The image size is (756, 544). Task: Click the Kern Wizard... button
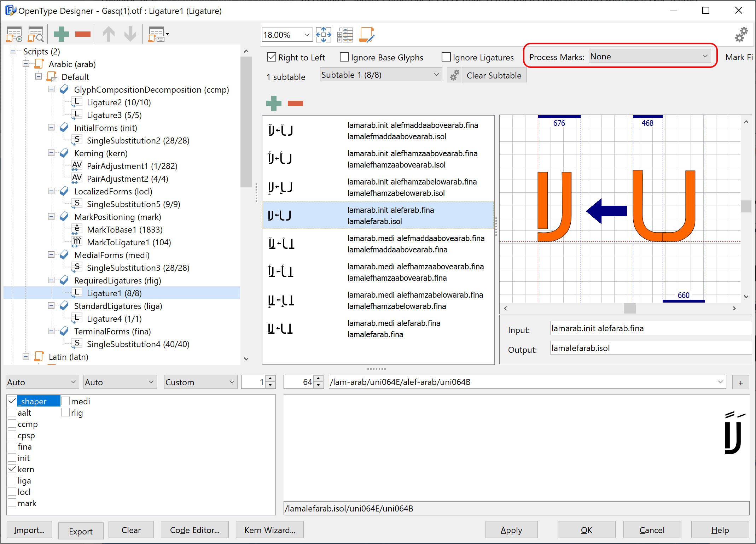(x=270, y=530)
